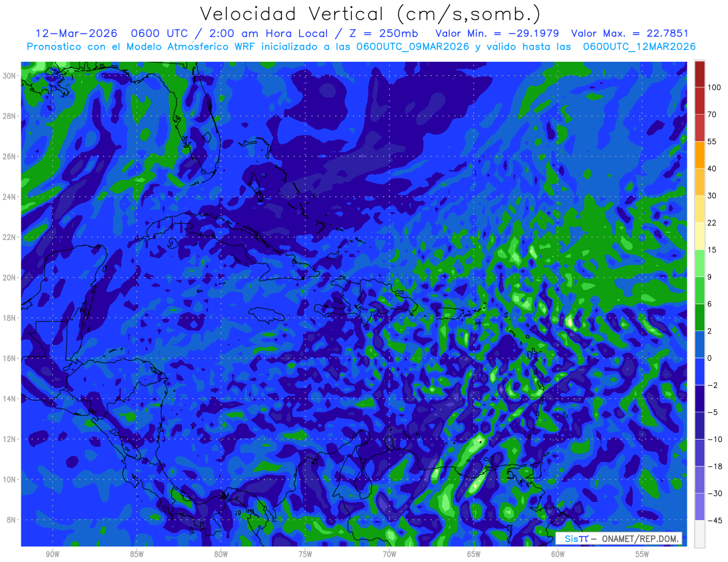Click the '8N' latitude label

(12, 520)
